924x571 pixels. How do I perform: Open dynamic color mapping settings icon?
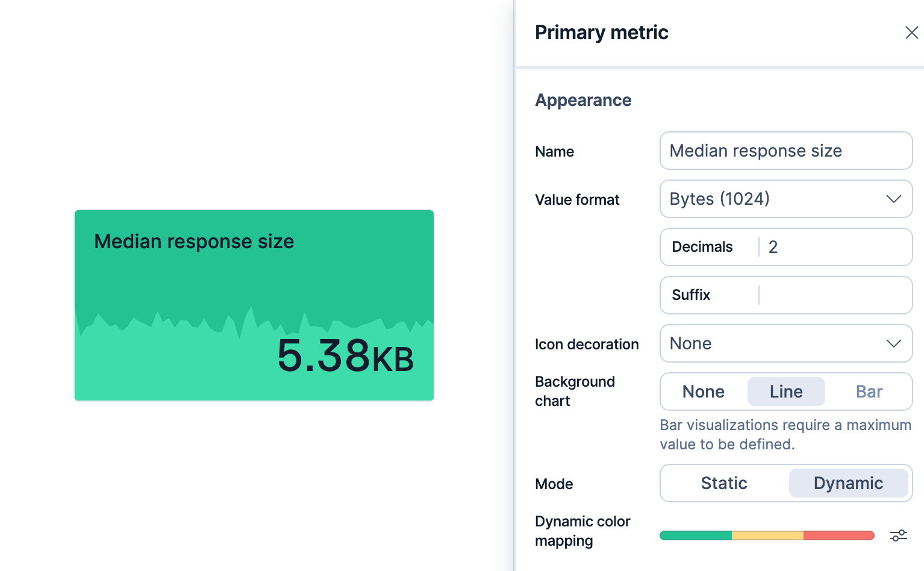[x=898, y=535]
